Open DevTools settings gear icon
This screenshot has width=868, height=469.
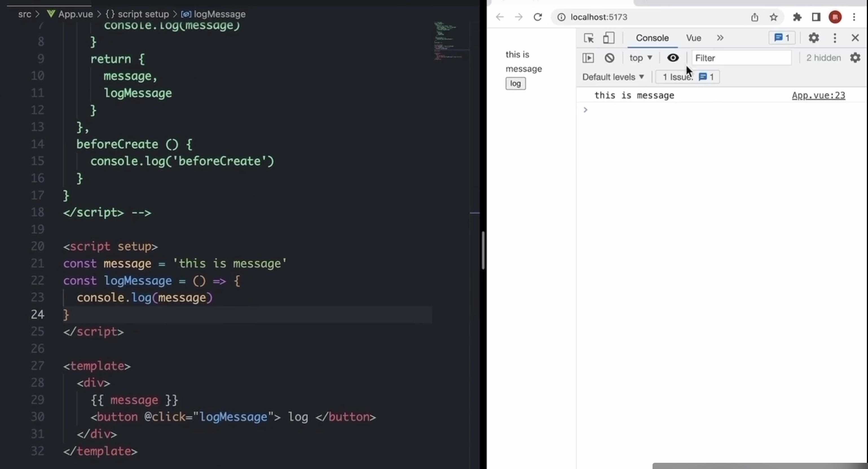813,38
